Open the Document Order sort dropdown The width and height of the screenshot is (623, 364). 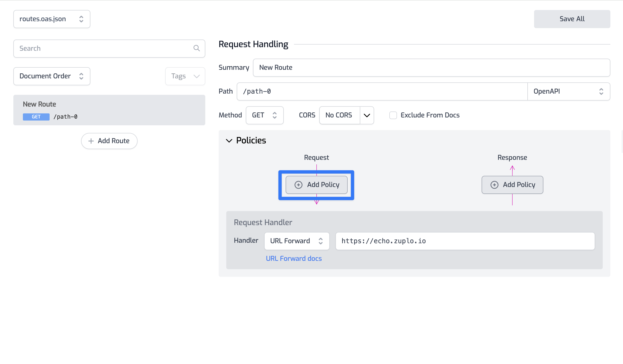pyautogui.click(x=52, y=76)
